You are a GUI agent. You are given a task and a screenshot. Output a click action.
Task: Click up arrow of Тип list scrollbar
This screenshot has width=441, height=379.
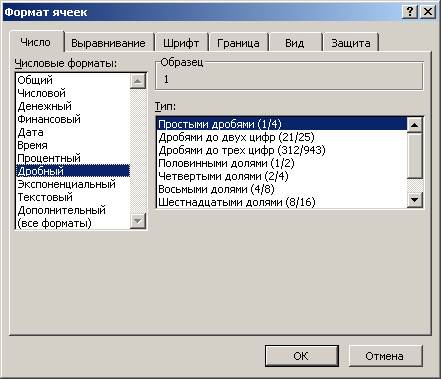415,125
